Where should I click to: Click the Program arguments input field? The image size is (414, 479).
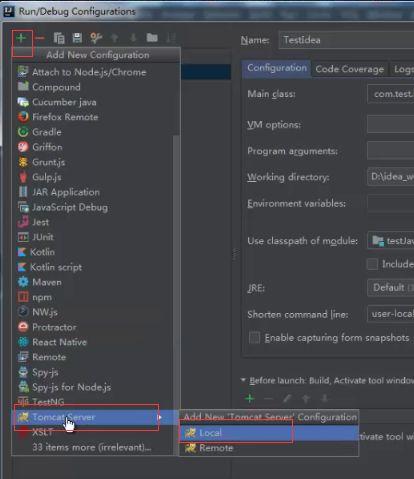(x=390, y=151)
